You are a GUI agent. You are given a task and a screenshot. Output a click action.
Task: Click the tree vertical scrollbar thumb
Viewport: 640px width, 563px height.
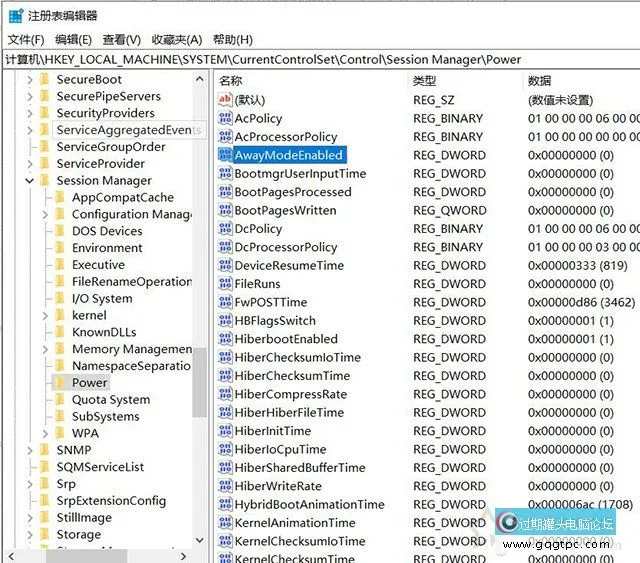click(200, 382)
